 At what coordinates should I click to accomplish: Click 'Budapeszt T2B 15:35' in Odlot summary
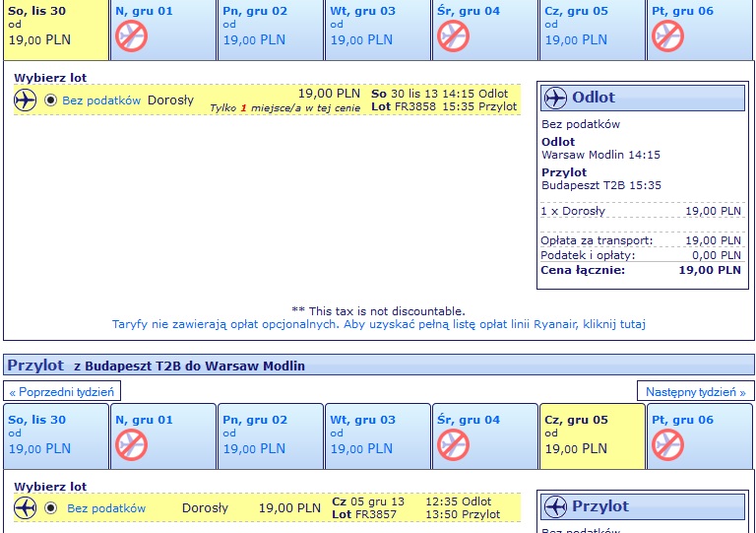pyautogui.click(x=601, y=185)
